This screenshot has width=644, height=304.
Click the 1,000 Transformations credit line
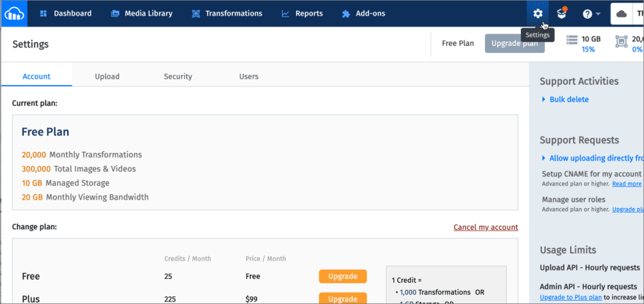(439, 292)
